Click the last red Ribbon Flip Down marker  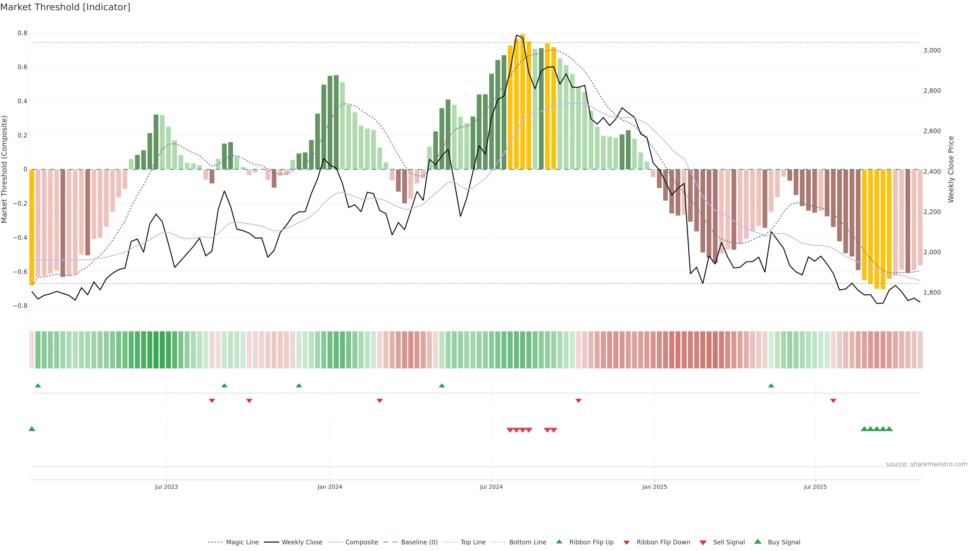tap(833, 401)
